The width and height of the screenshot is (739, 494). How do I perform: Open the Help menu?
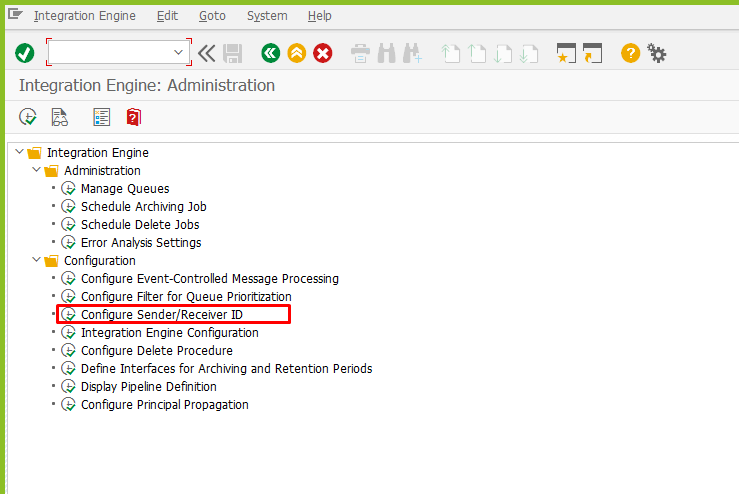320,16
